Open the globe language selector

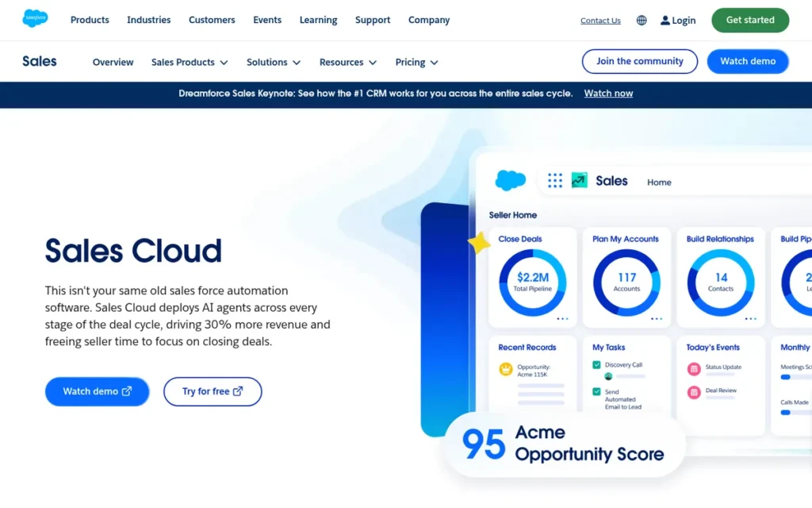[641, 20]
